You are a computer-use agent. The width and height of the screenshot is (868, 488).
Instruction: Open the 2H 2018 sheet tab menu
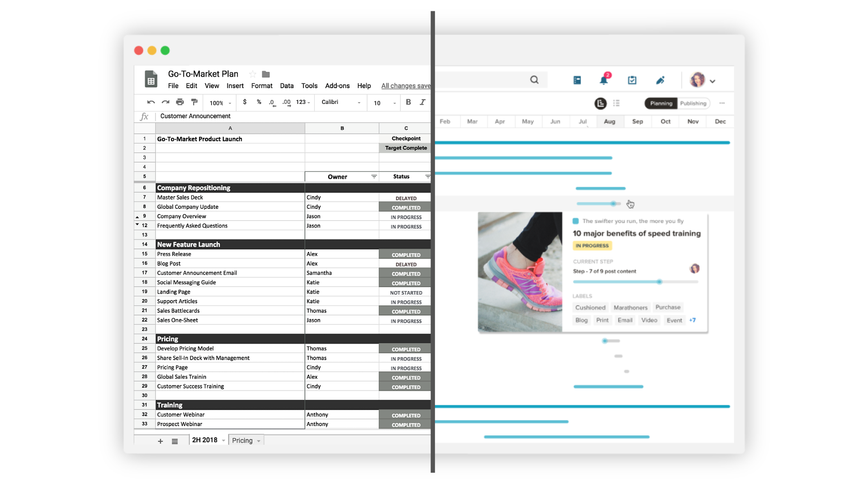click(223, 441)
